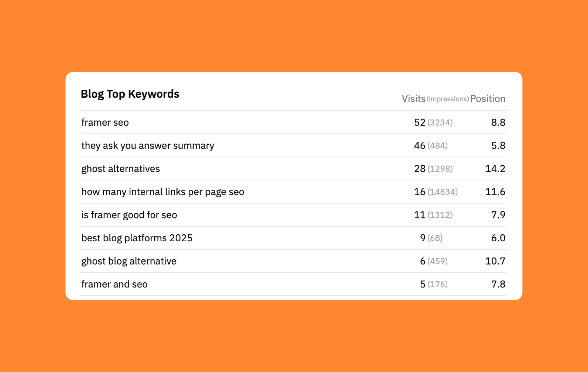Viewport: 588px width, 372px height.
Task: Click 'how many internal links per page seo'
Action: 163,192
